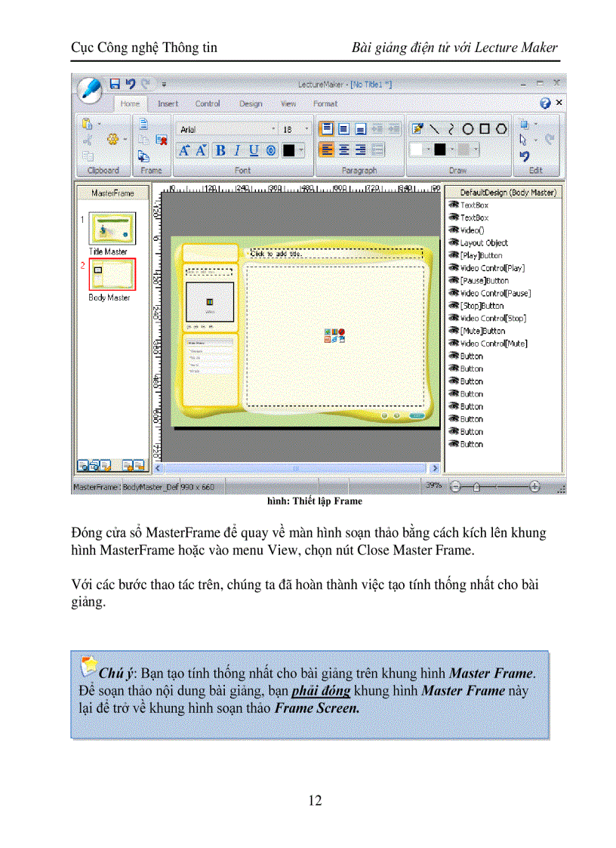The image size is (616, 848).
Task: Select the Body Master thumbnail in MasterFrame panel
Action: click(x=112, y=274)
